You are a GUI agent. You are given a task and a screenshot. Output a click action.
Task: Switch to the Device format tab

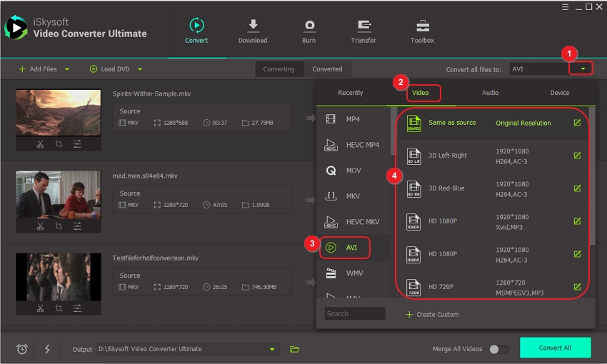pos(560,93)
